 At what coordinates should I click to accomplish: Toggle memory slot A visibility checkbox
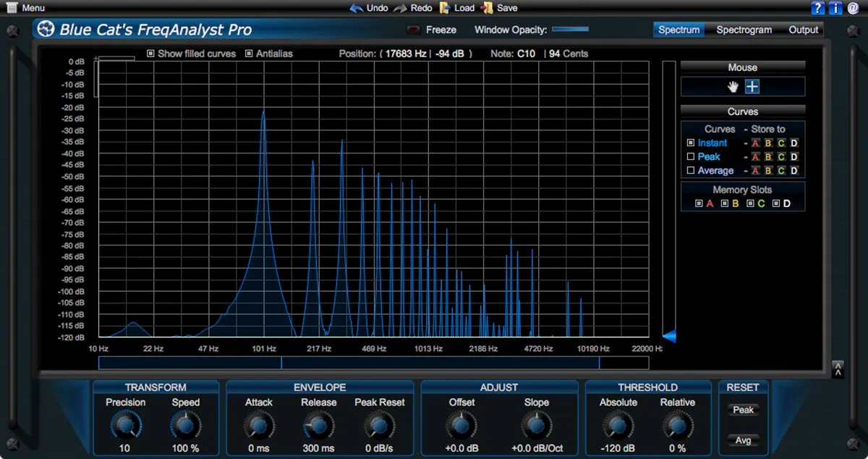click(x=699, y=204)
